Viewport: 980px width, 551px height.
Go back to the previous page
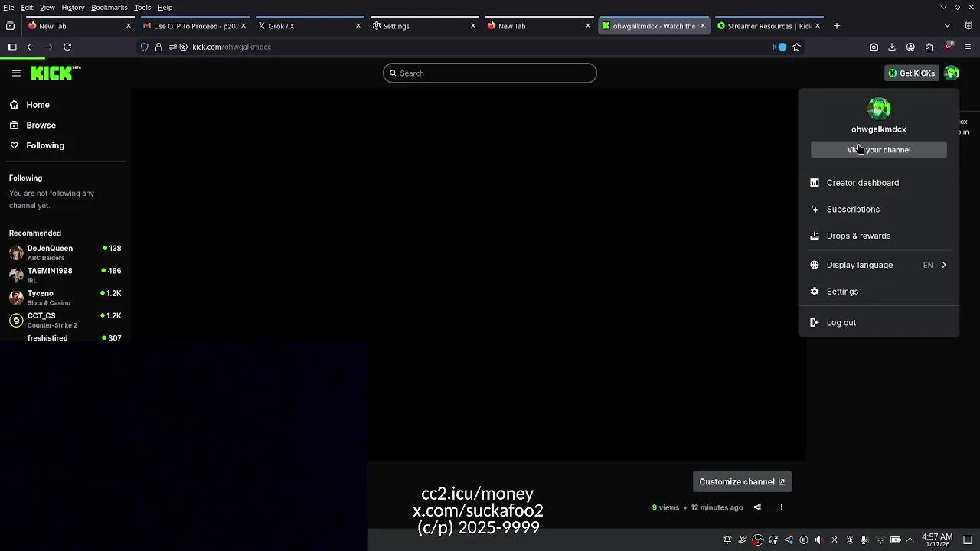pyautogui.click(x=31, y=47)
